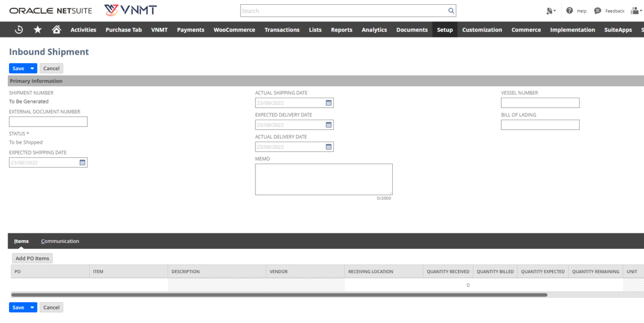644x323 pixels.
Task: Open the Expected Shipping Date calendar picker
Action: pyautogui.click(x=83, y=162)
